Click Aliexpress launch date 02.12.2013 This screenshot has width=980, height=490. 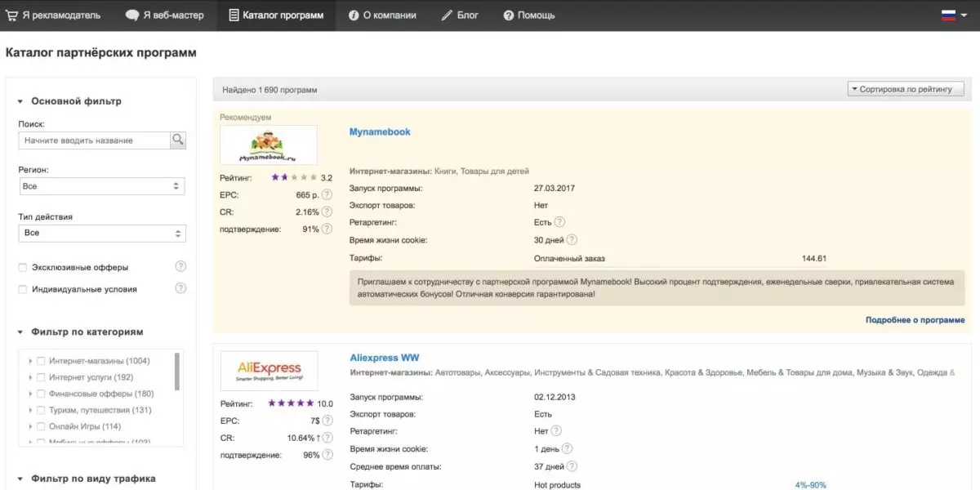coord(555,397)
